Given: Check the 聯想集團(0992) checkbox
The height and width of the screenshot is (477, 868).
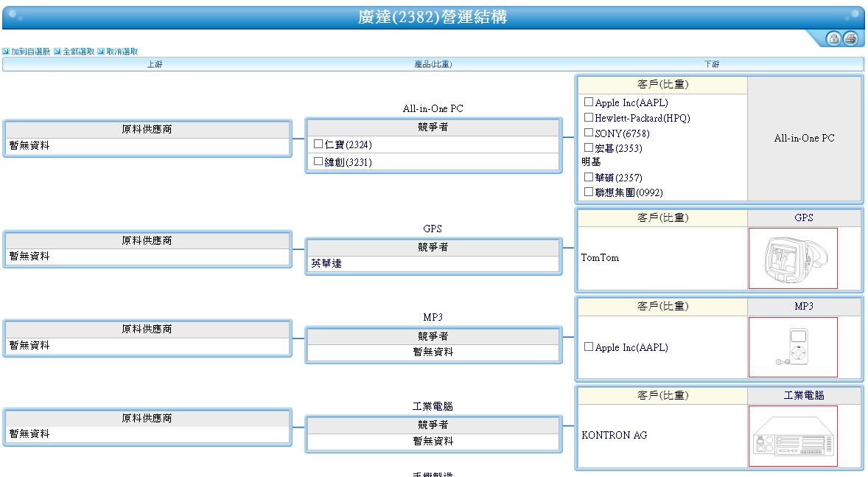Looking at the screenshot, I should click(x=589, y=192).
